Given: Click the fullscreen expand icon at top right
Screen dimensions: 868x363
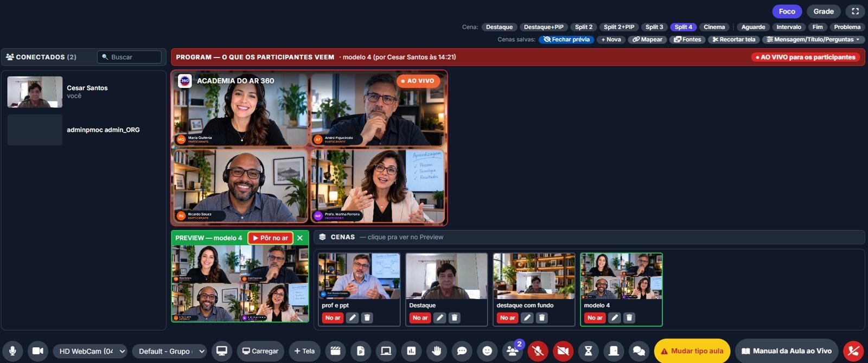Looking at the screenshot, I should (856, 11).
